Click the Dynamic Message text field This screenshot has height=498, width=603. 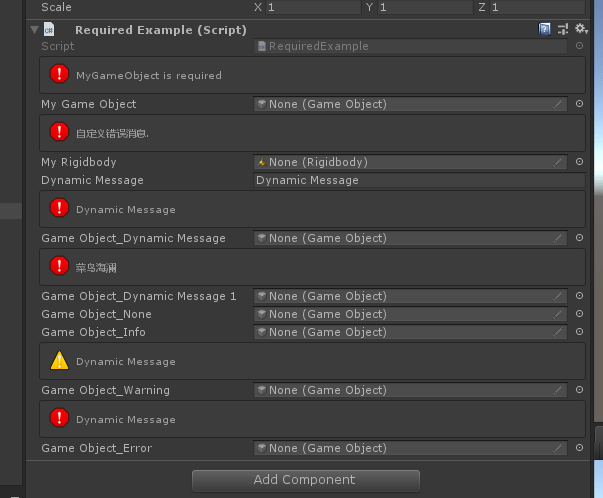[x=419, y=180]
